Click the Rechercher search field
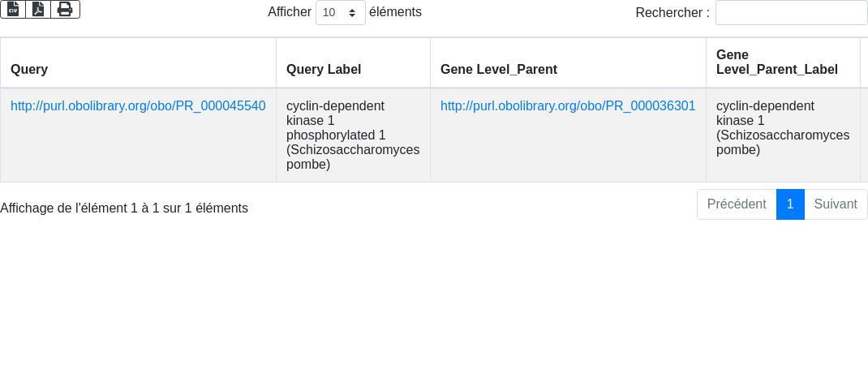This screenshot has height=365, width=868. [x=791, y=13]
